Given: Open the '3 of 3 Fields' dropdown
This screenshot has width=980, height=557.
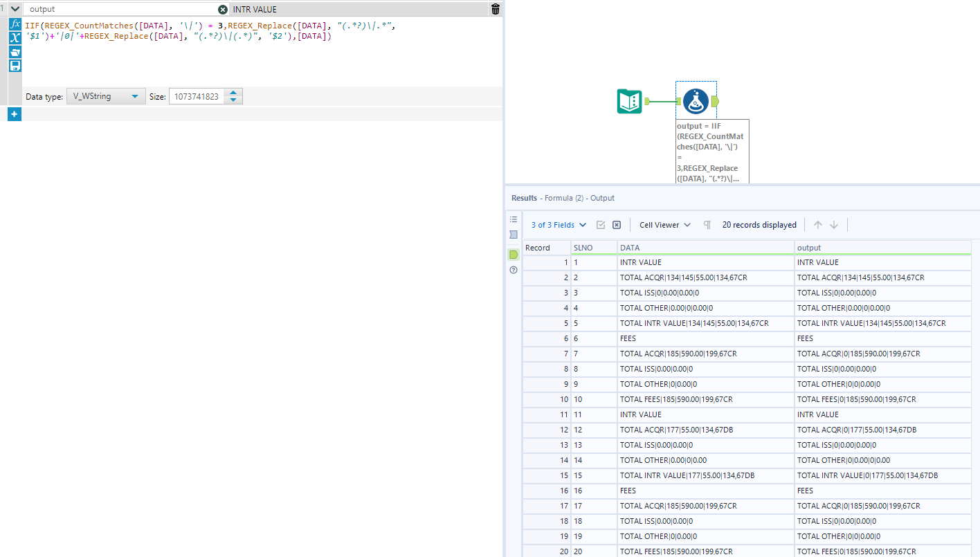Looking at the screenshot, I should tap(559, 225).
